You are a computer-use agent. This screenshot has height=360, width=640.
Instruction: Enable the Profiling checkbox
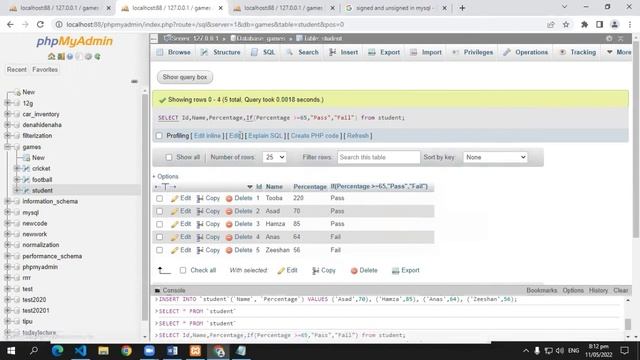point(159,136)
